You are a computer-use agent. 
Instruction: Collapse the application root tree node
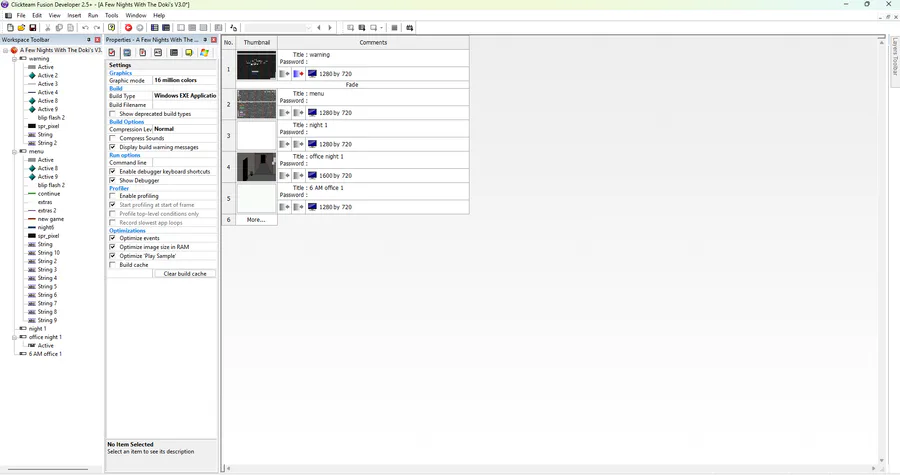pyautogui.click(x=6, y=50)
